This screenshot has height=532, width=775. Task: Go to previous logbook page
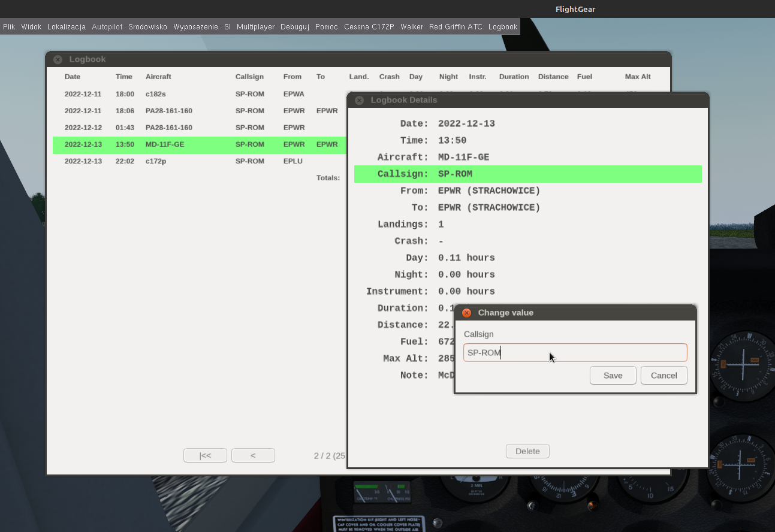(x=253, y=455)
